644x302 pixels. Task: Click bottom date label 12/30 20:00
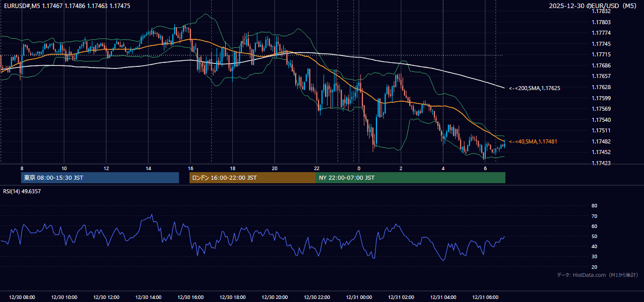point(275,297)
